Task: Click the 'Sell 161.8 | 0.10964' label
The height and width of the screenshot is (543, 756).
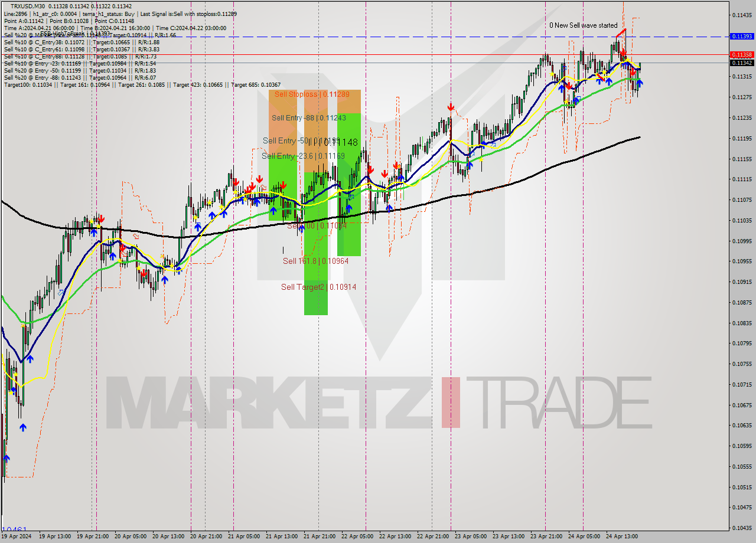Action: (315, 261)
